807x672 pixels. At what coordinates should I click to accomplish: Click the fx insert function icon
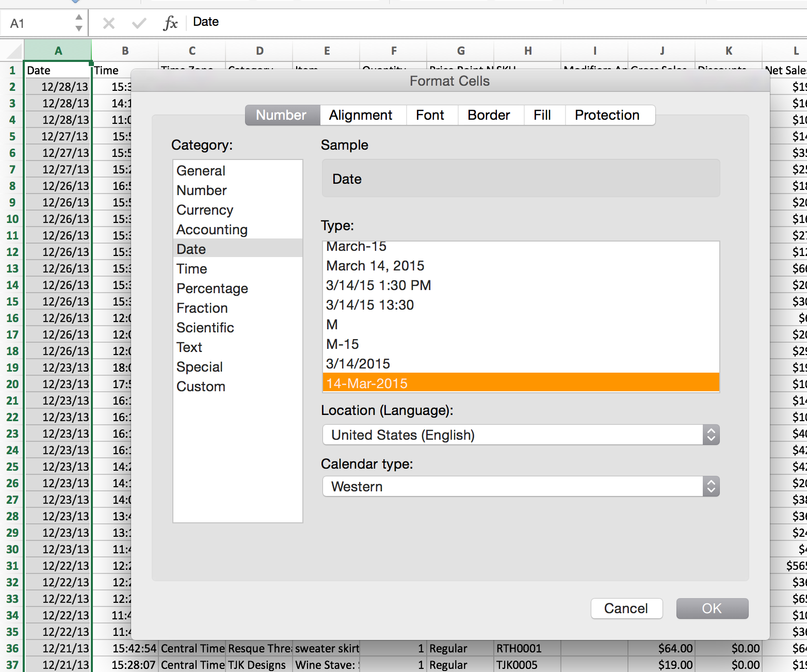[x=170, y=23]
